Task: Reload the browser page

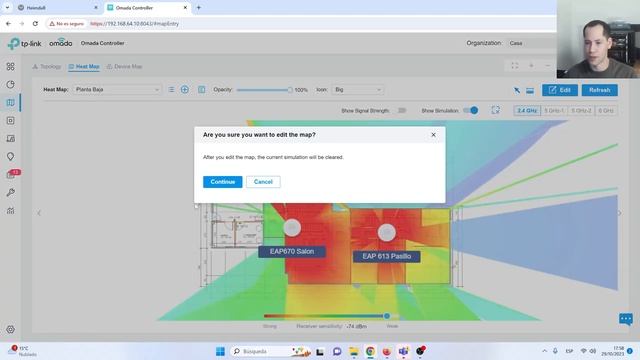Action: [35, 24]
